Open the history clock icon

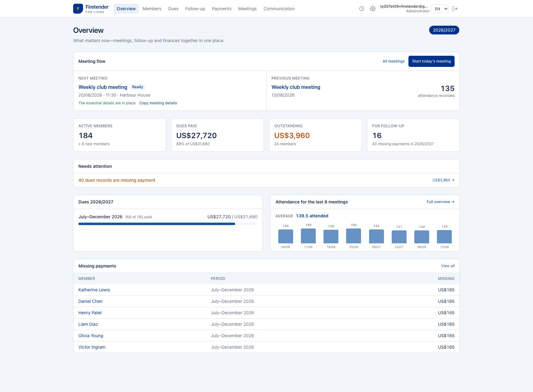tap(361, 9)
